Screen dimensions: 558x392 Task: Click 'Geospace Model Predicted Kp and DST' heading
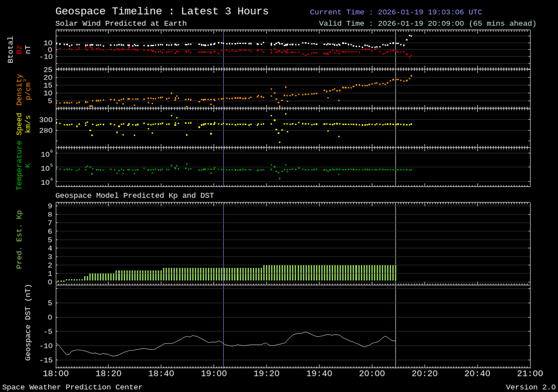coord(134,196)
